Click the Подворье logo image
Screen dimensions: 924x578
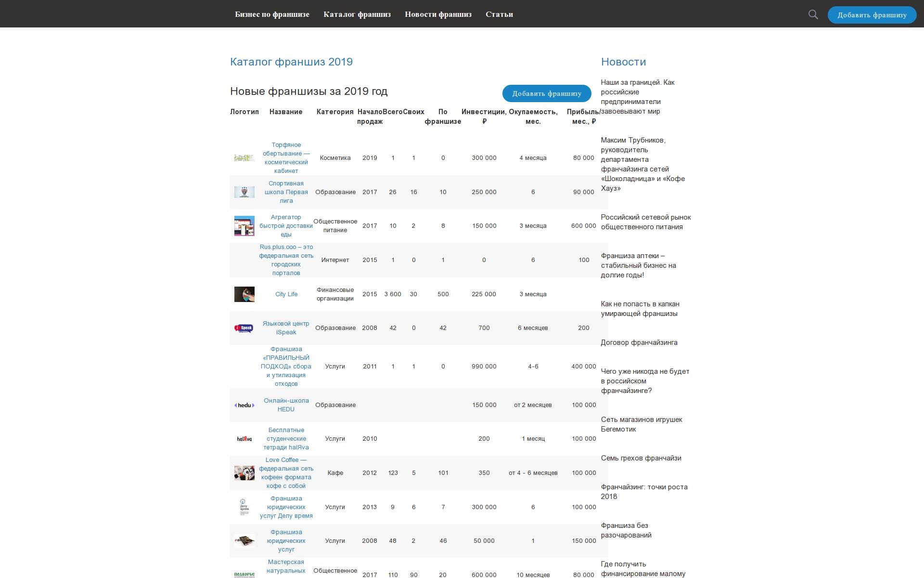[x=244, y=574]
